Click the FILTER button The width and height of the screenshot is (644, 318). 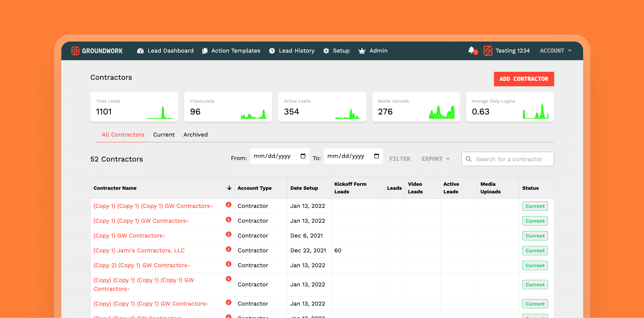pyautogui.click(x=400, y=159)
